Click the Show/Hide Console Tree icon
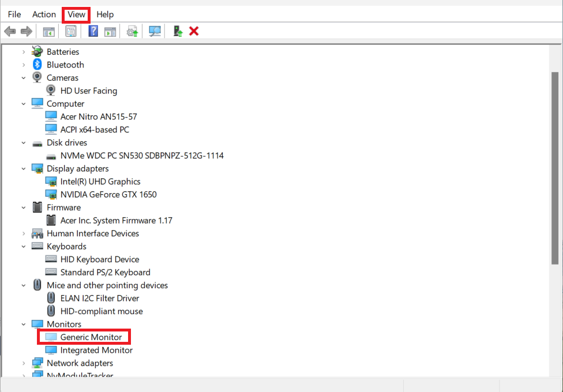Screen dimensions: 563x392 click(x=48, y=31)
